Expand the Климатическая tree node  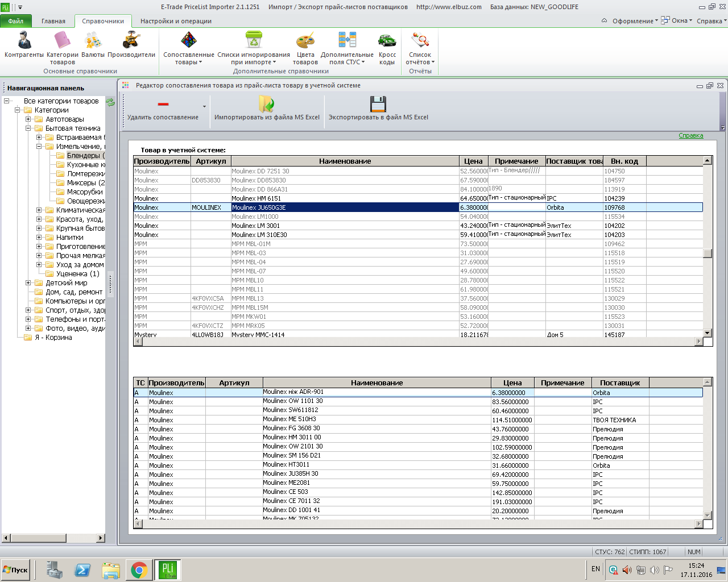pyautogui.click(x=39, y=210)
